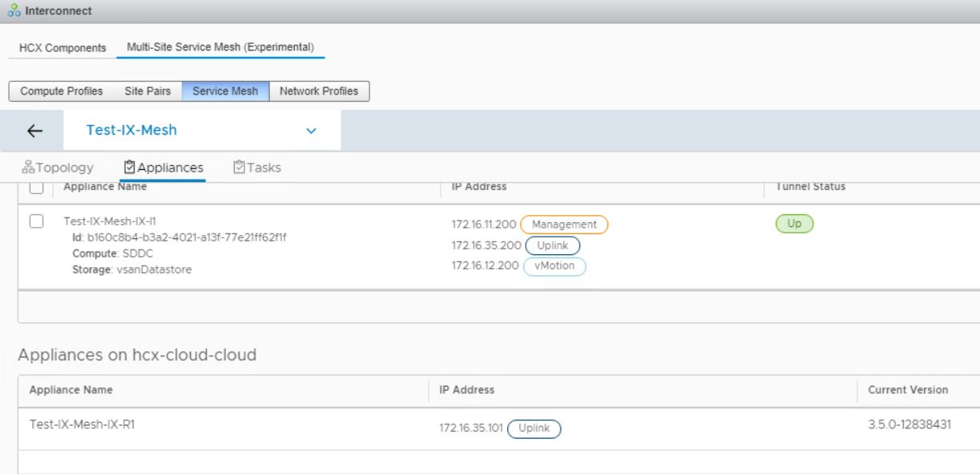Image resolution: width=980 pixels, height=474 pixels.
Task: Open the Network Profiles section
Action: tap(319, 91)
